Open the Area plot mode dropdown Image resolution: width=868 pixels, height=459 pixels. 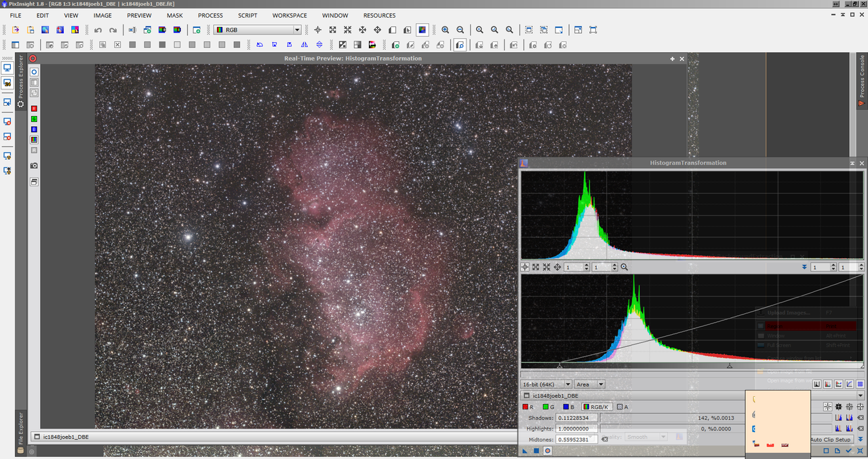(x=591, y=384)
